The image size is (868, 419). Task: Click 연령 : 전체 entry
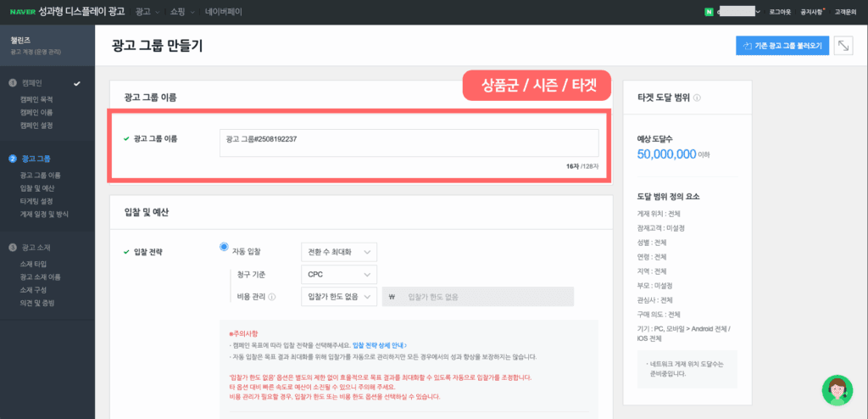pos(652,257)
